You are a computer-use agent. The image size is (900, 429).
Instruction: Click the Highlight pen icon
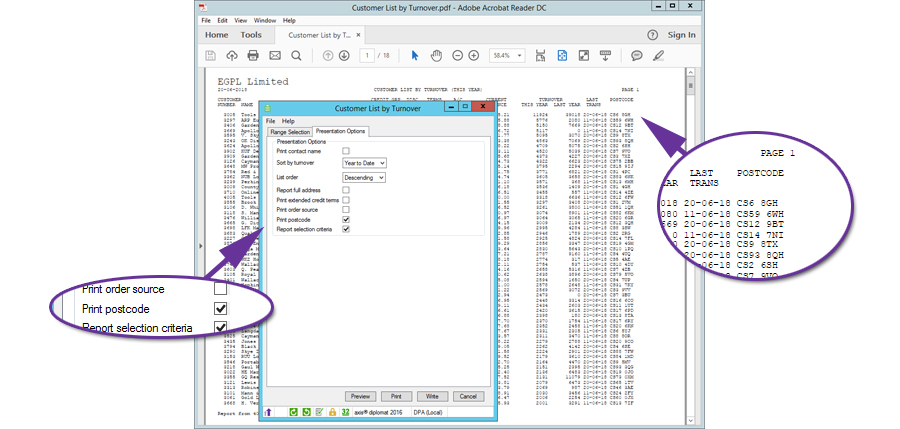[x=658, y=56]
